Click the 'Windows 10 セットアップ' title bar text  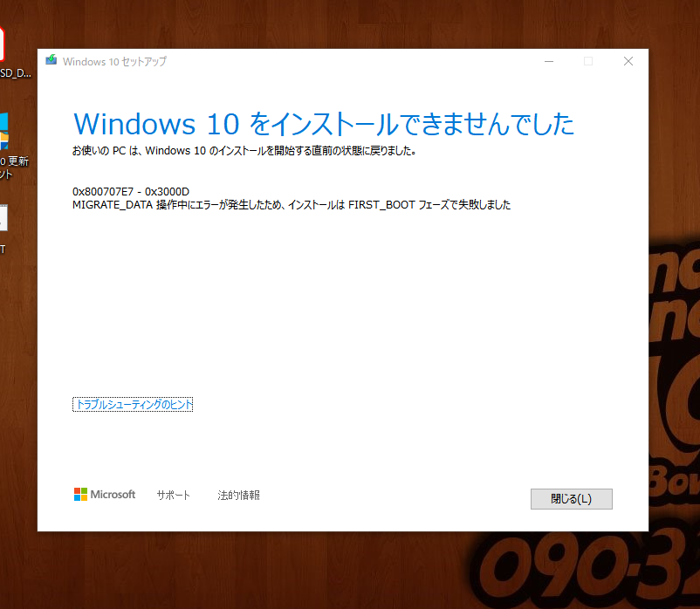click(x=114, y=62)
